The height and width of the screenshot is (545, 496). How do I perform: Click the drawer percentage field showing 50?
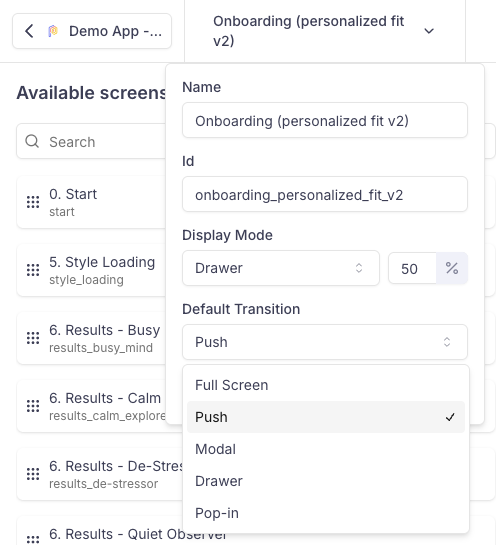(x=413, y=268)
